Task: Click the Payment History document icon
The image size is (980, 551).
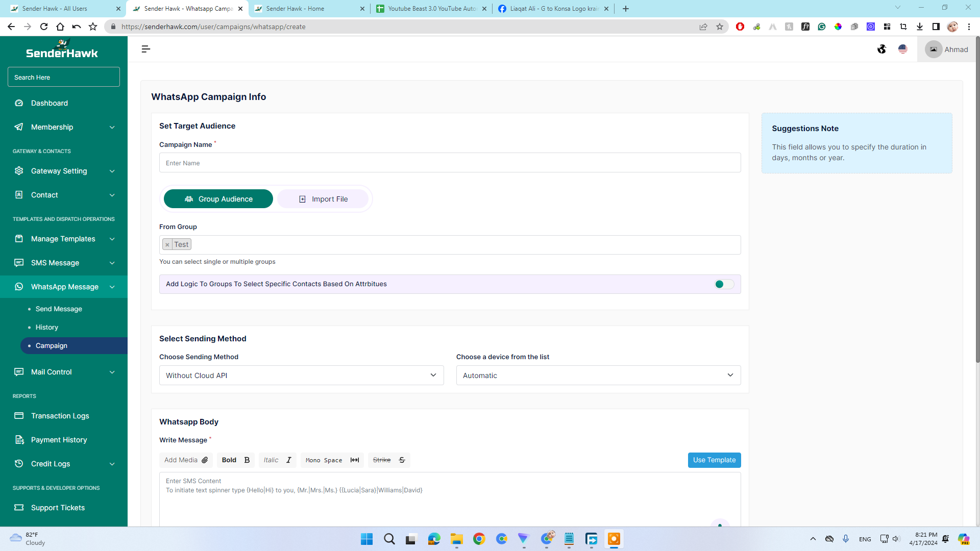Action: [x=19, y=440]
